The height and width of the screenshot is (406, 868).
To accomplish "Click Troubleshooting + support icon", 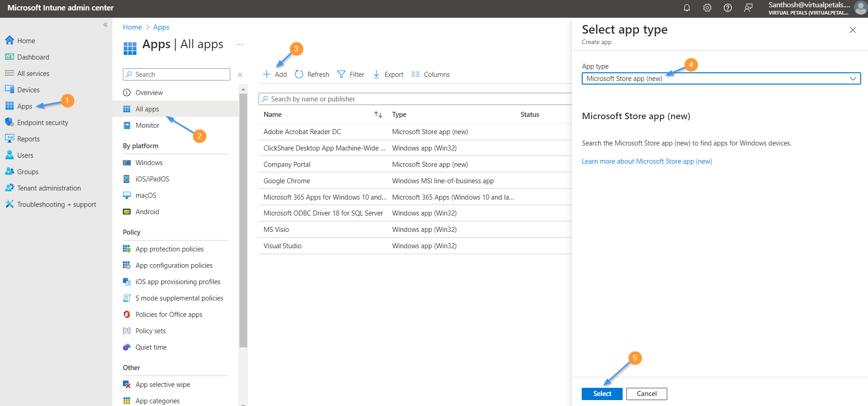I will click(10, 204).
